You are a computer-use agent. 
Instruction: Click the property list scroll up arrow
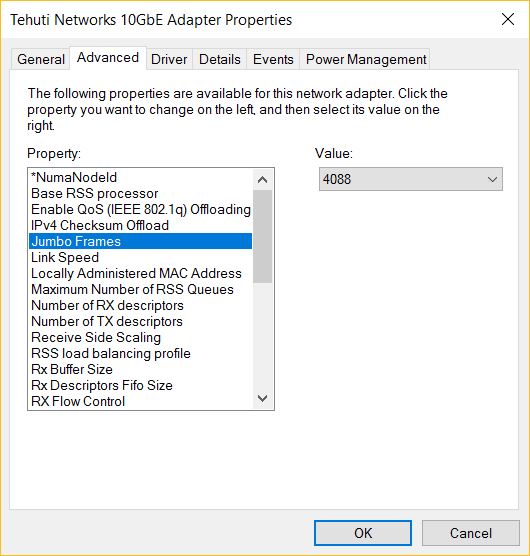[262, 180]
